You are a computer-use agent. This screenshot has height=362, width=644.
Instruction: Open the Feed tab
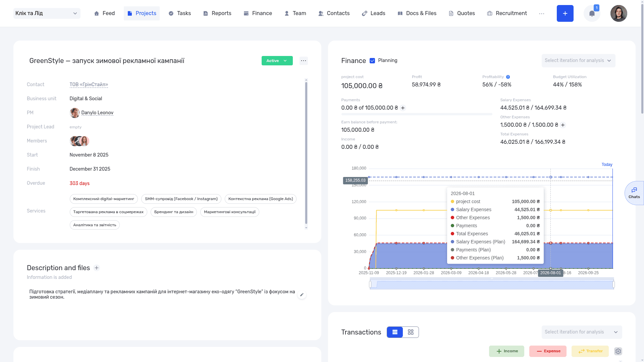pyautogui.click(x=104, y=13)
